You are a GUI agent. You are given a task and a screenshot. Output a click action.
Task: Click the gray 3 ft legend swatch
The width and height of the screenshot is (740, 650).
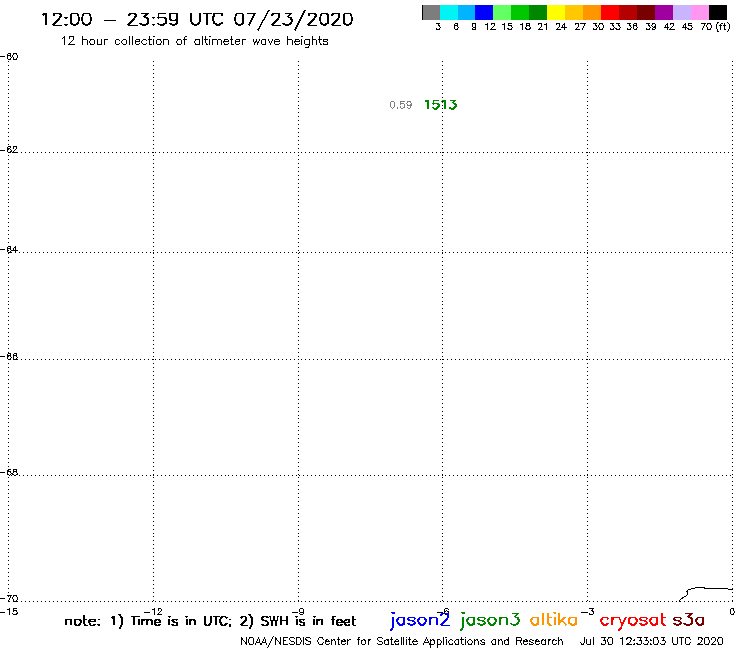pos(431,12)
